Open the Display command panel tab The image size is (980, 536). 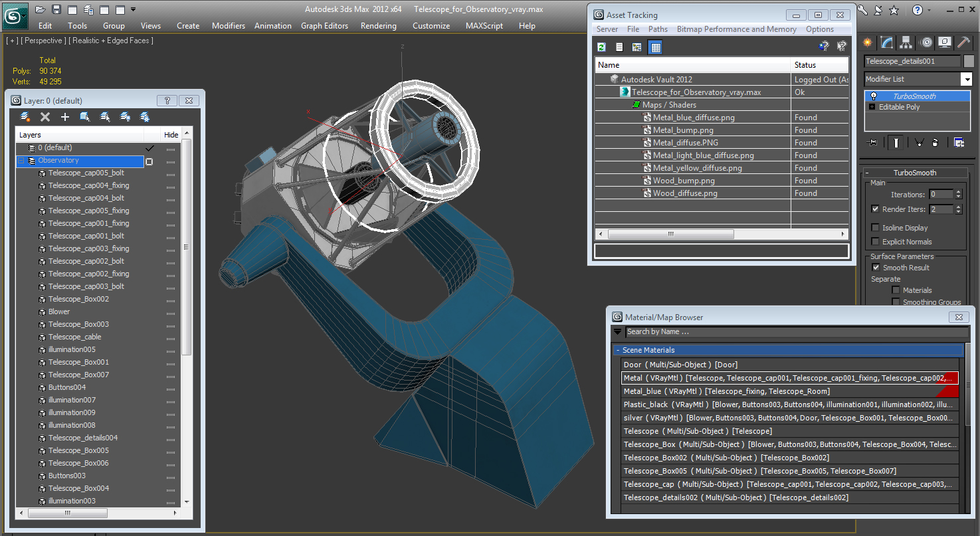pos(945,43)
